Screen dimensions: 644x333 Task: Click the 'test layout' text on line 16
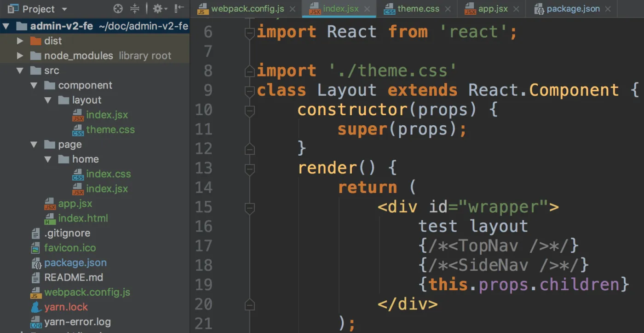point(473,227)
